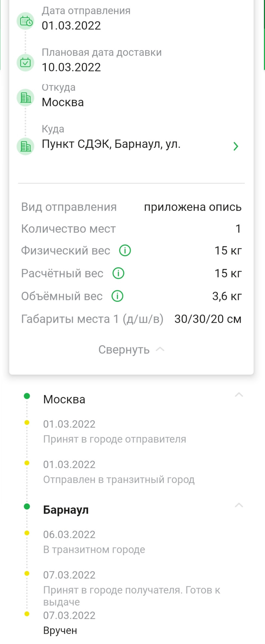Show info about Физический вес
The height and width of the screenshot is (644, 265).
[125, 251]
